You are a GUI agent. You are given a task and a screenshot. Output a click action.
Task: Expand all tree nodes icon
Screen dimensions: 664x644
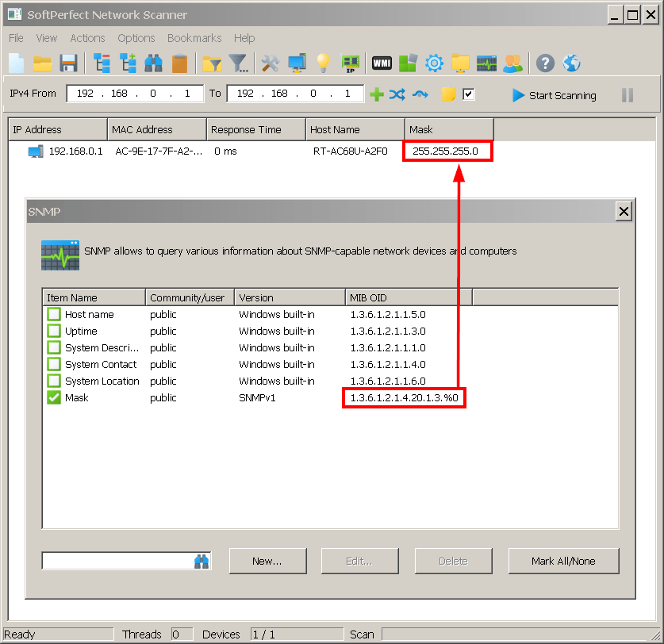pyautogui.click(x=128, y=63)
